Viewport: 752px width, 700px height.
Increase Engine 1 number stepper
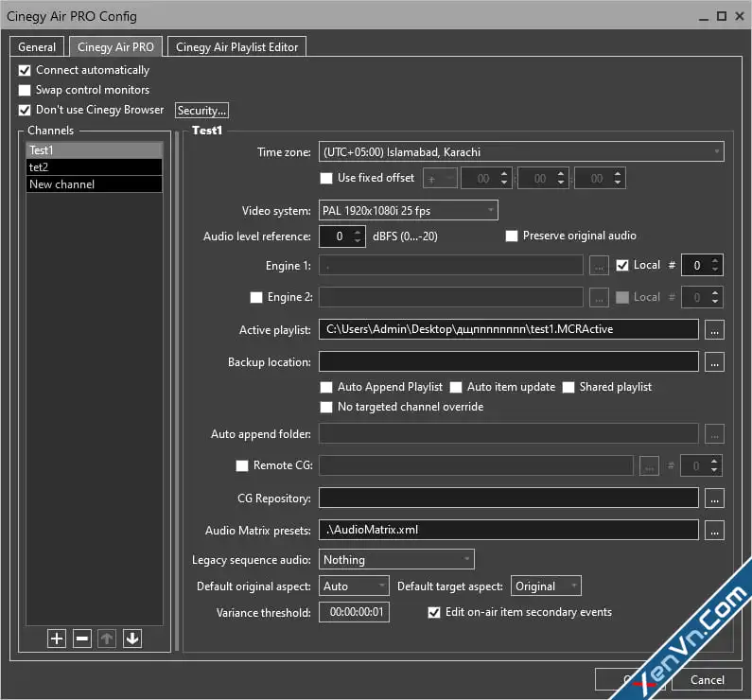714,261
